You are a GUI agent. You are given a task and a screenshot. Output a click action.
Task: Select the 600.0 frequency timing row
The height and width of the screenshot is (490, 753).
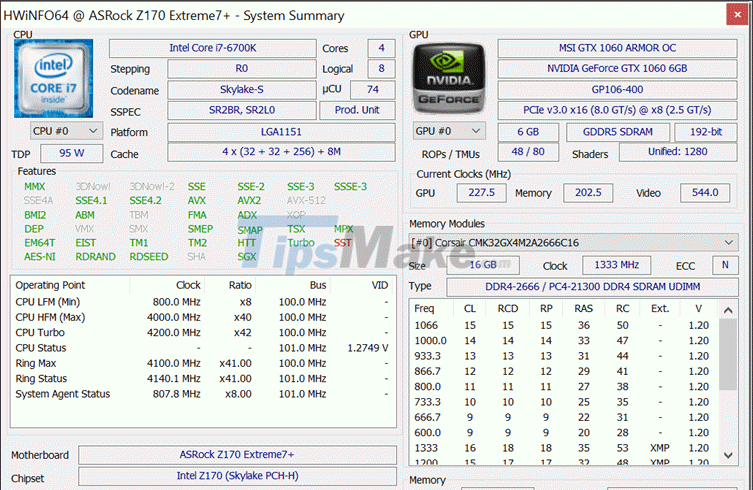565,433
